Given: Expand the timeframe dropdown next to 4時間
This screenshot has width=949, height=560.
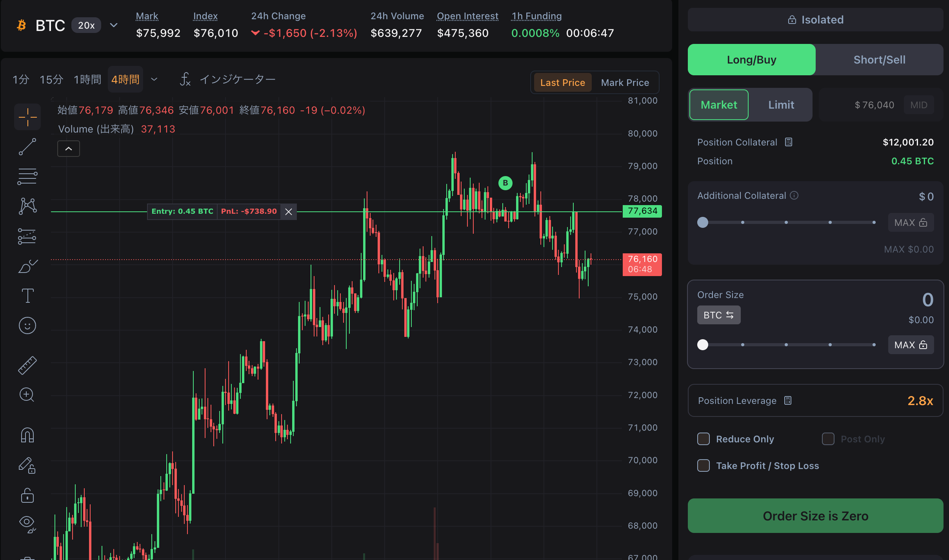Looking at the screenshot, I should click(154, 80).
